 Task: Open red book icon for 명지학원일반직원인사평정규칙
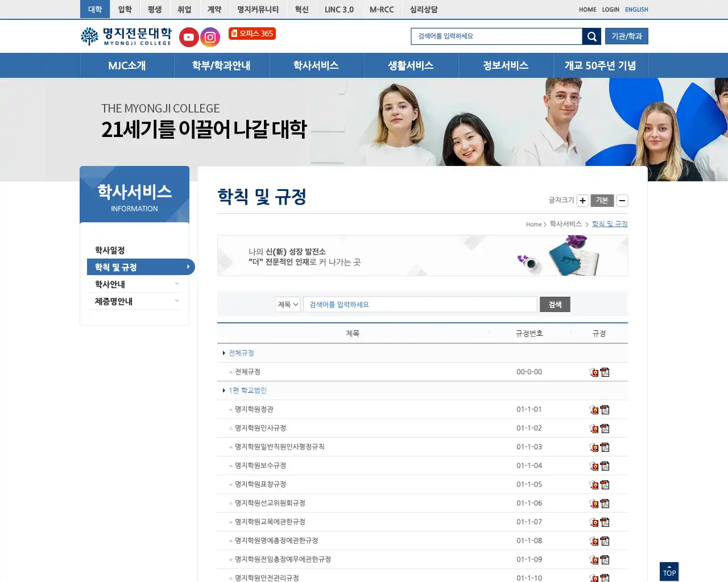click(x=594, y=447)
